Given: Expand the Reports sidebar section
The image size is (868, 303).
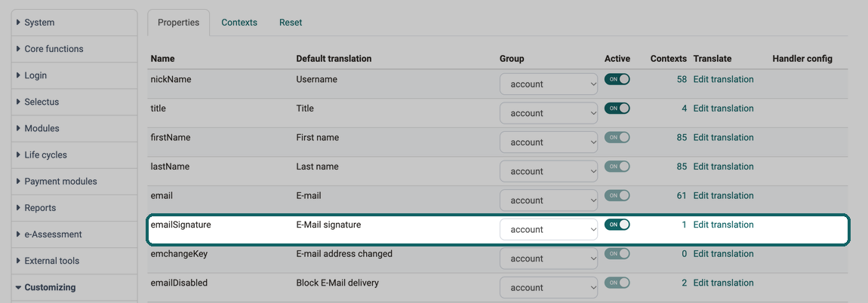Looking at the screenshot, I should point(74,208).
